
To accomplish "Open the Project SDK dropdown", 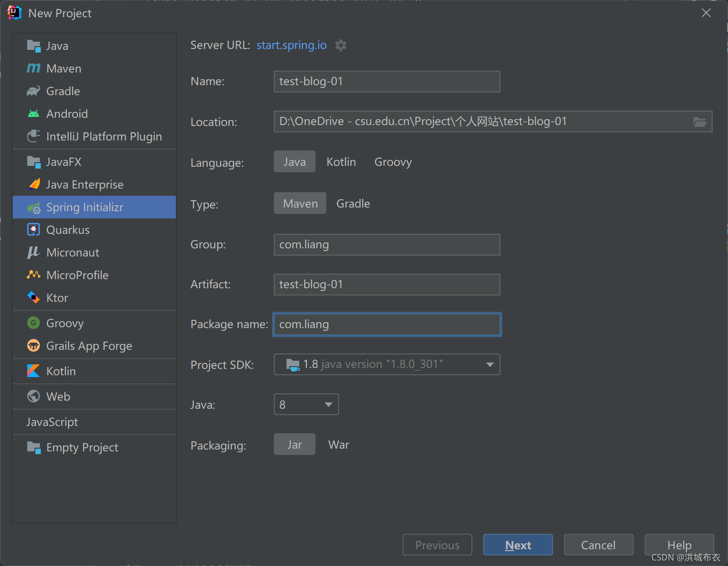I will pos(387,364).
